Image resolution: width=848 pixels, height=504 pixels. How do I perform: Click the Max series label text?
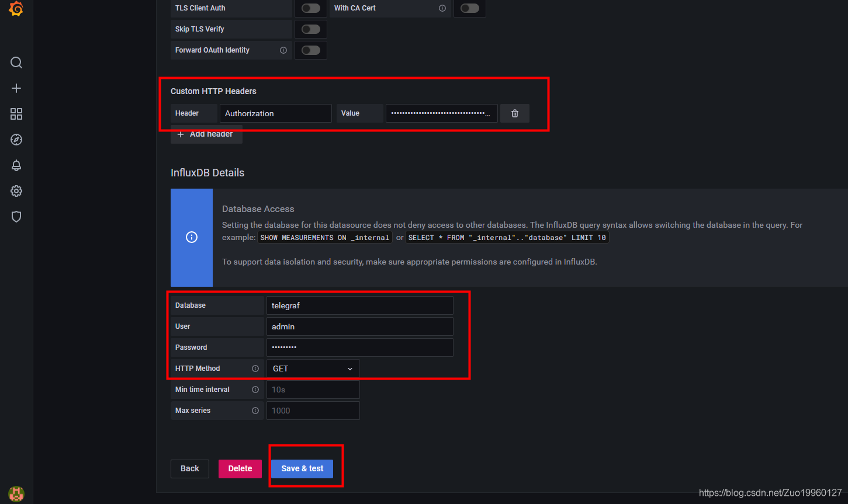tap(193, 411)
